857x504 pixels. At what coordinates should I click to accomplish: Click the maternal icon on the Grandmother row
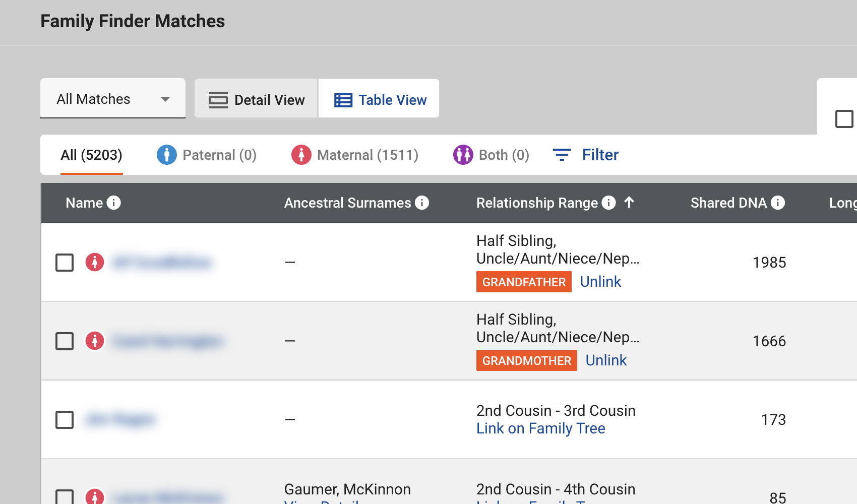tap(95, 341)
